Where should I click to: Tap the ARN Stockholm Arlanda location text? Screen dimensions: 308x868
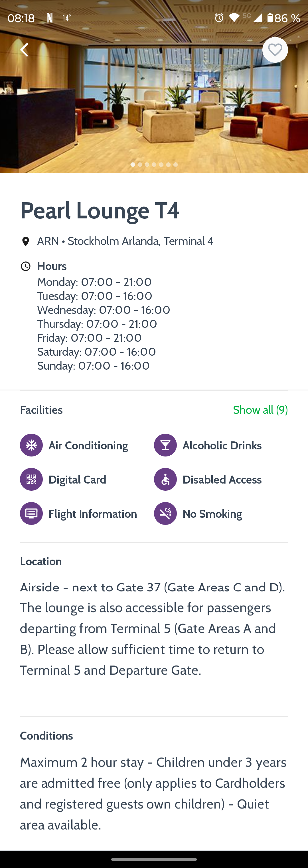(125, 241)
